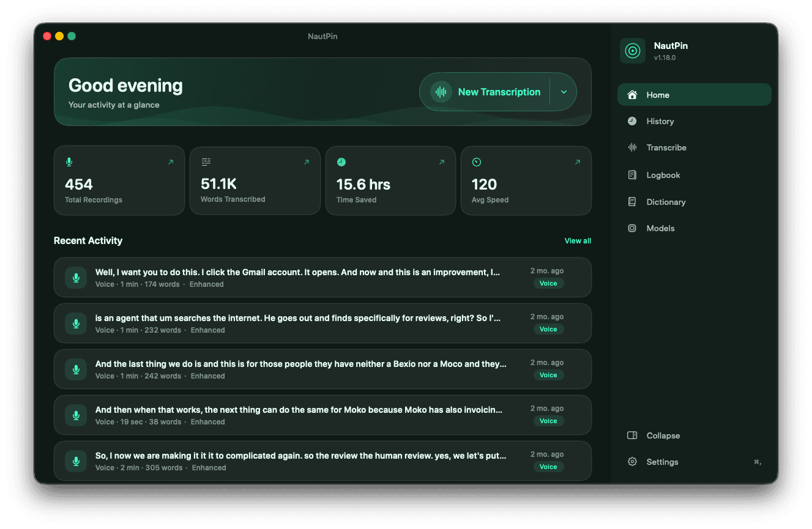Open the 'searches the internet' recording row
This screenshot has width=812, height=529.
[322, 324]
